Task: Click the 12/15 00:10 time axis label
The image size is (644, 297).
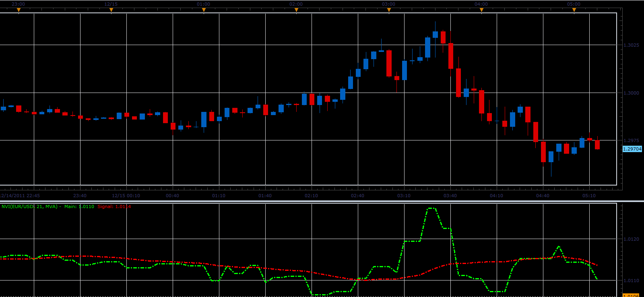Action: pyautogui.click(x=126, y=196)
